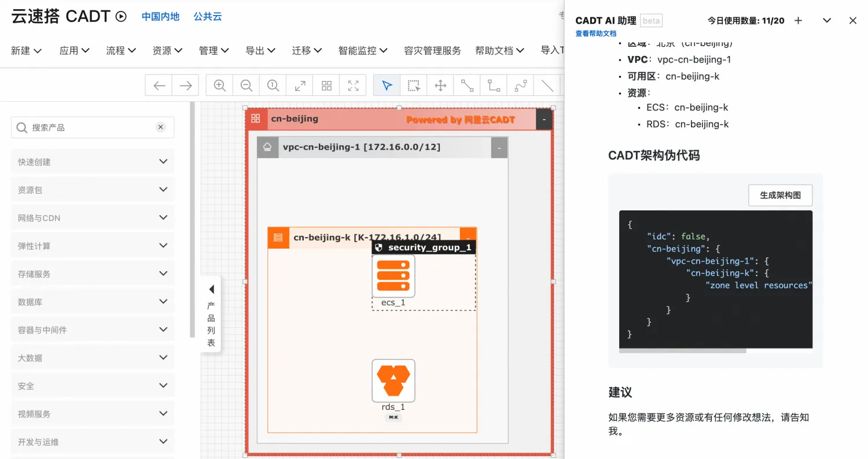Expand the 存储服务 category
The height and width of the screenshot is (459, 868).
click(93, 274)
